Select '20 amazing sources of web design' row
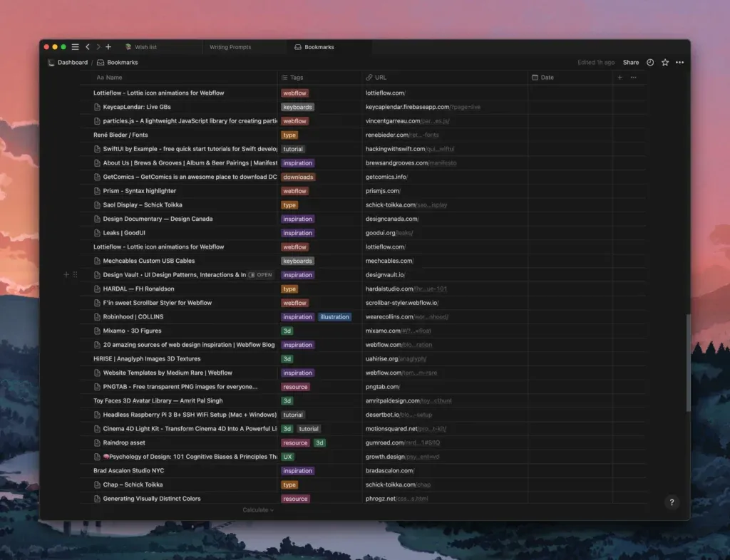This screenshot has width=730, height=560. pyautogui.click(x=188, y=345)
